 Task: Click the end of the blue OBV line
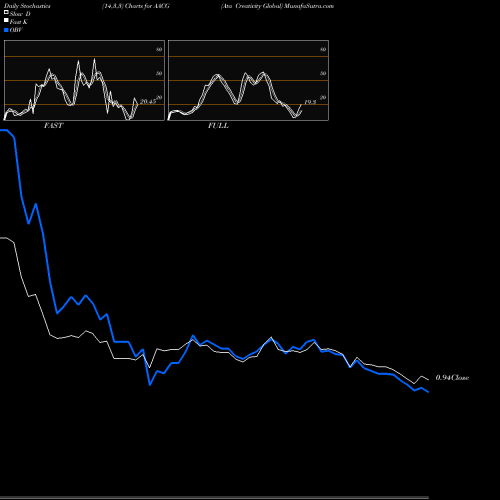tap(428, 392)
